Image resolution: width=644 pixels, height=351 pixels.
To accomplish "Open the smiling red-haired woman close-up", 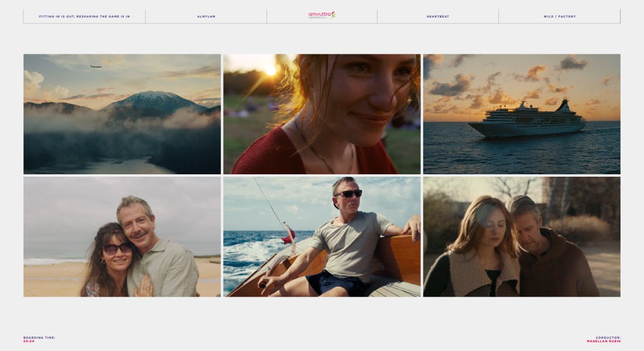I will [x=321, y=114].
